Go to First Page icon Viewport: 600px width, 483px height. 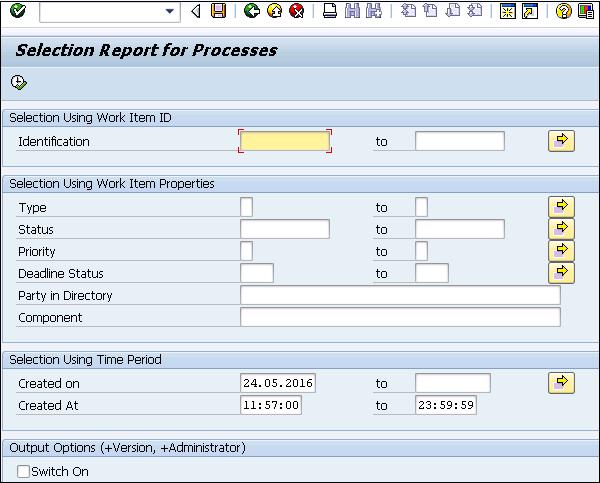pyautogui.click(x=408, y=11)
